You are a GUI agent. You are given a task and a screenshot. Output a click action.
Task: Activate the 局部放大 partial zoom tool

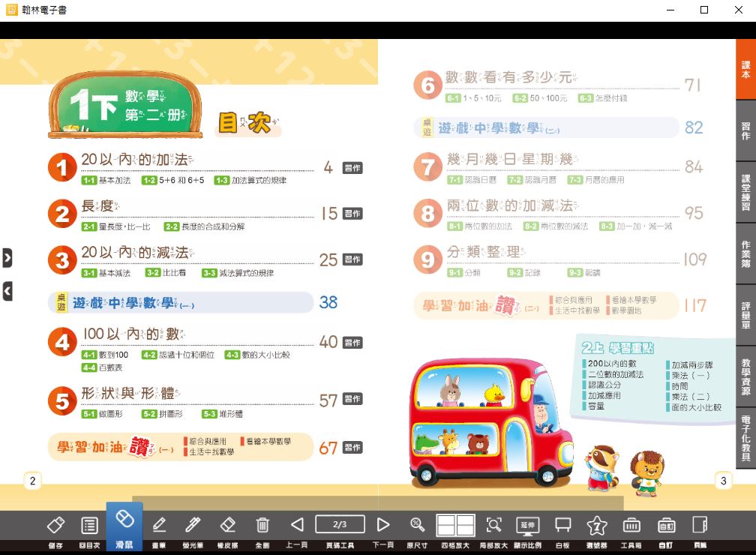[x=493, y=525]
